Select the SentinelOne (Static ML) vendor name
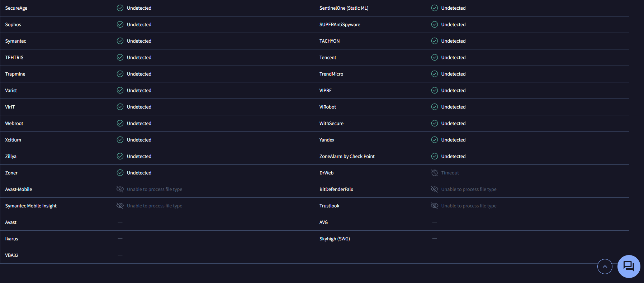Image resolution: width=644 pixels, height=283 pixels. 344,8
